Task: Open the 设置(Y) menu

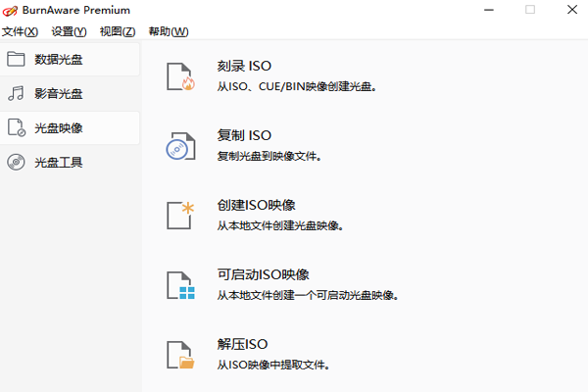Action: point(69,31)
